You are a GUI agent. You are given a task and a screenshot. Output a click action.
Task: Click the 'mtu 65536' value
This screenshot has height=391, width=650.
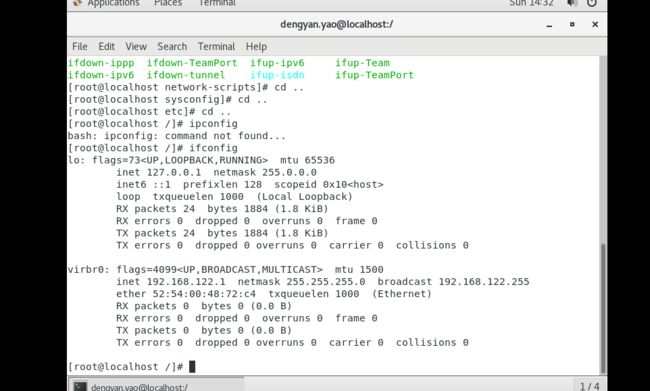(307, 160)
